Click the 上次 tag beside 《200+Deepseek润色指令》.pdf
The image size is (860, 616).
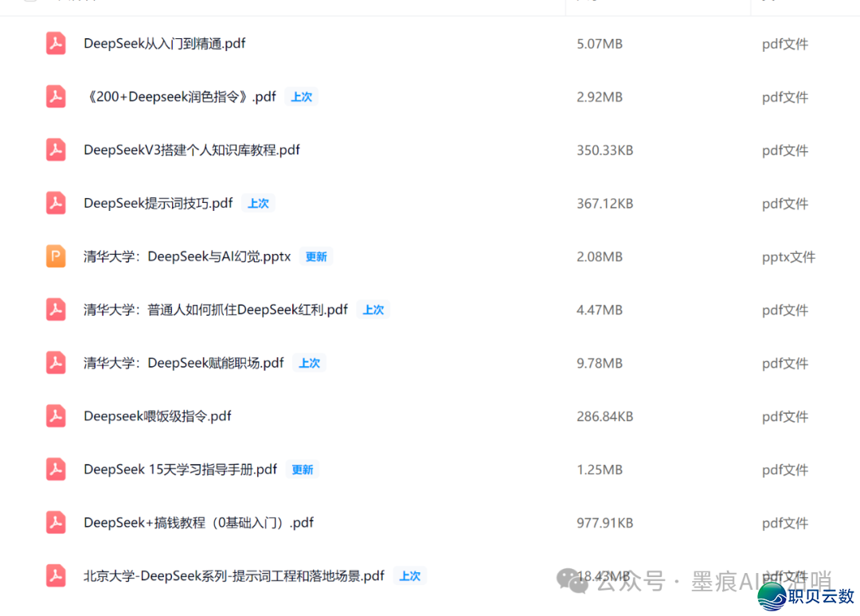tap(301, 97)
